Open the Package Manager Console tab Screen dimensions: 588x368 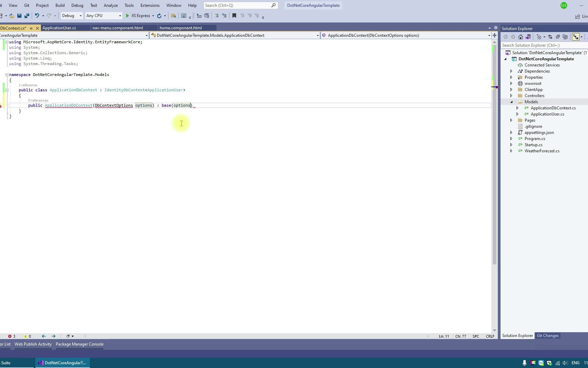coord(80,344)
